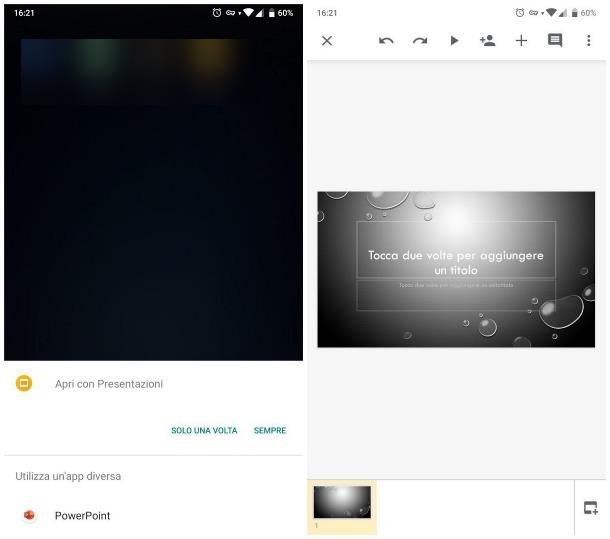Tap the 'Utilizza un'app diversa' heading

click(68, 476)
